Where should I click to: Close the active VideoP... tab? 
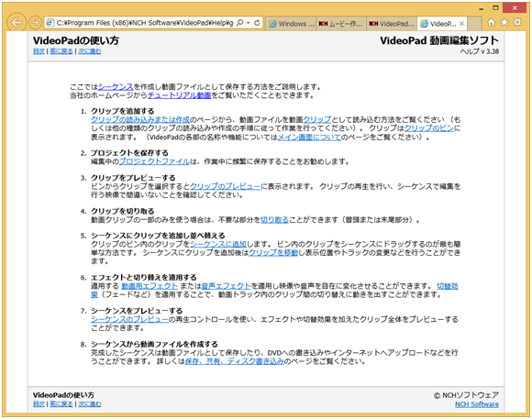(461, 24)
